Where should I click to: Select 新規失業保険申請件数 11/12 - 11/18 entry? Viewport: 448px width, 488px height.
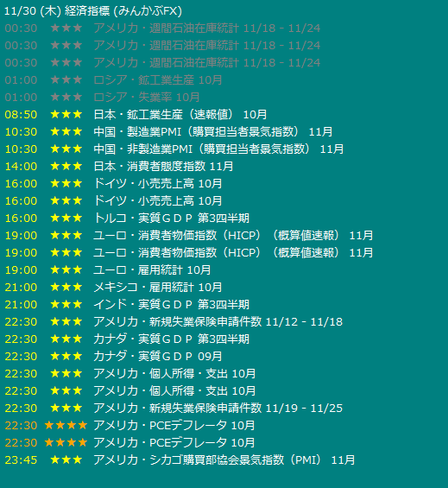pos(218,321)
